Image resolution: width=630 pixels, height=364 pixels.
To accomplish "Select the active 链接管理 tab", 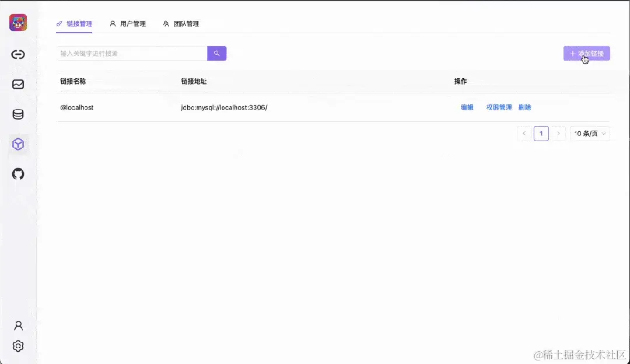I will [79, 24].
